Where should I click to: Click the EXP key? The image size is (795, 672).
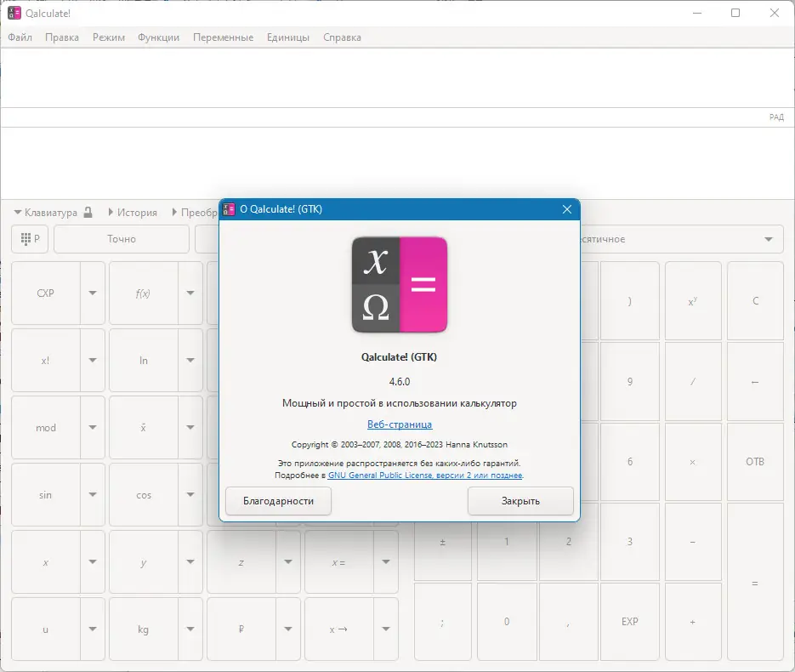tap(630, 622)
